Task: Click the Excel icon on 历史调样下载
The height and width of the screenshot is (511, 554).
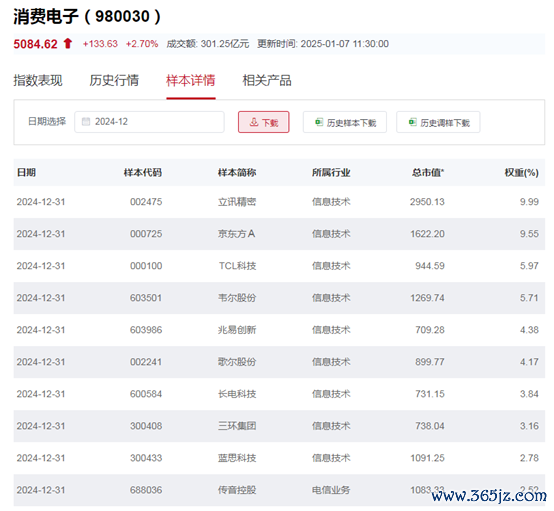Action: click(x=413, y=122)
